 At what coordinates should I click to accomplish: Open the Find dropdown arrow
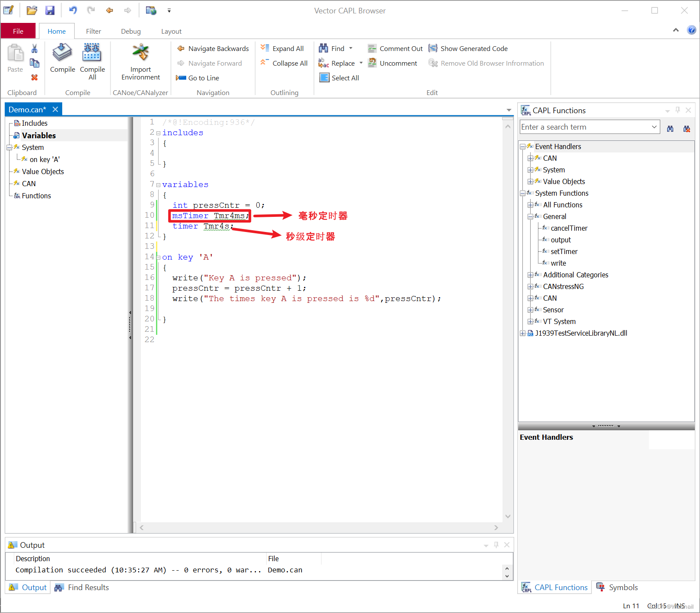tap(351, 48)
